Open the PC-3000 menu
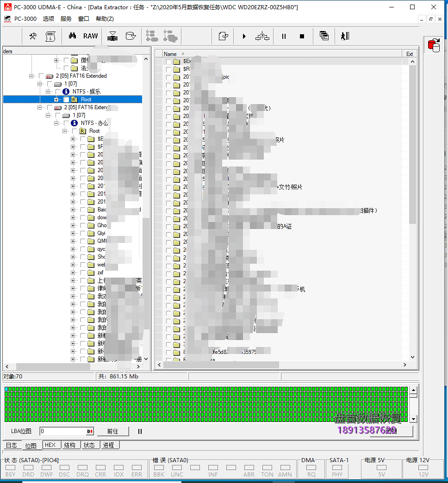 [25, 19]
